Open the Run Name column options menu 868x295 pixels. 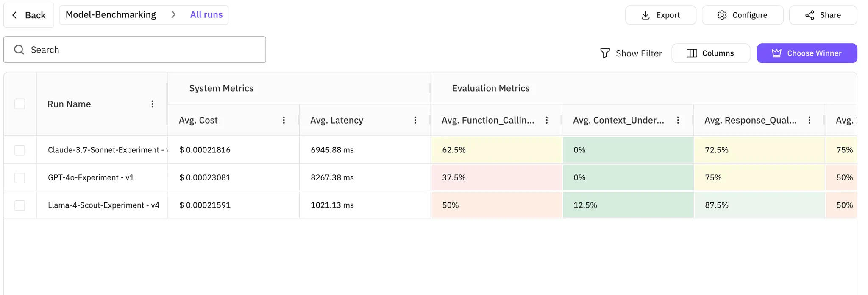[x=152, y=104]
